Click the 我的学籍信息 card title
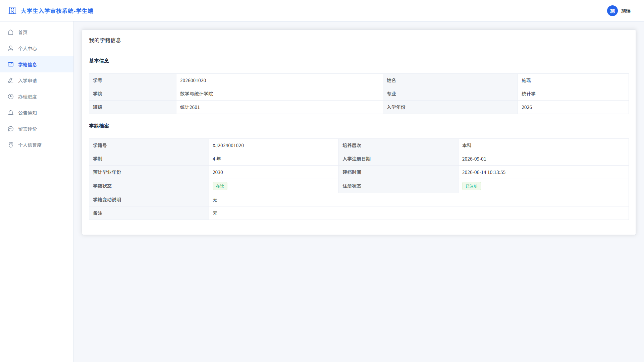This screenshot has width=644, height=362. tap(105, 40)
